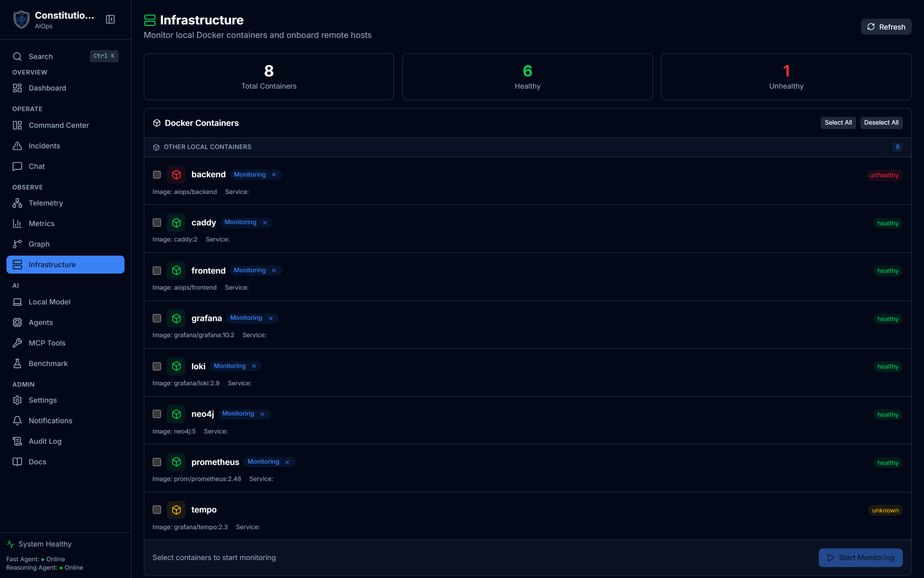This screenshot has height=578, width=924.
Task: Click the Unhealthy count card
Action: [x=786, y=77]
